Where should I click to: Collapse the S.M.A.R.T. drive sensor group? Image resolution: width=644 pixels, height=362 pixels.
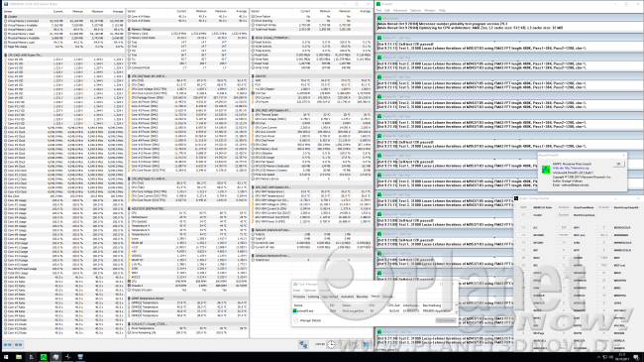tap(130, 323)
